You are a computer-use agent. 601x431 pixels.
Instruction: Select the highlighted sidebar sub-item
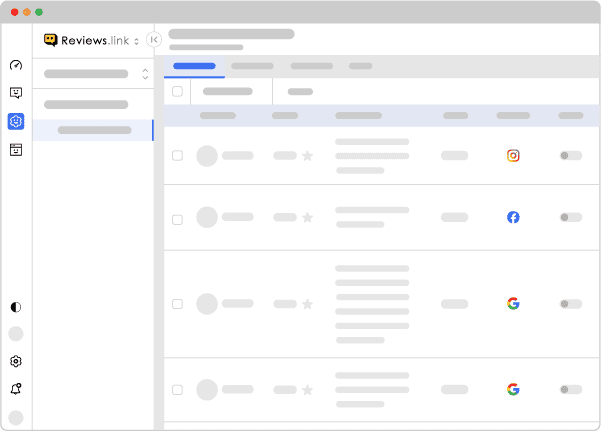[x=94, y=130]
